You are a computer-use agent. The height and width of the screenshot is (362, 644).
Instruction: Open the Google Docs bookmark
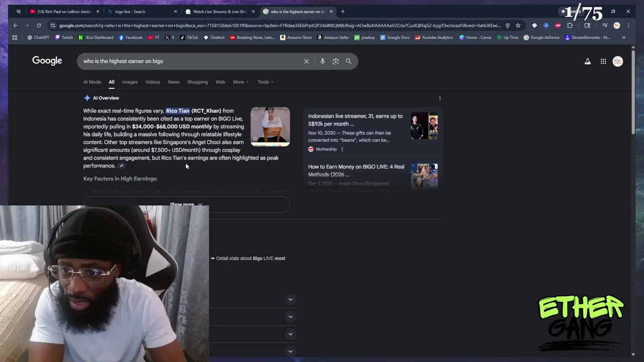tap(395, 37)
